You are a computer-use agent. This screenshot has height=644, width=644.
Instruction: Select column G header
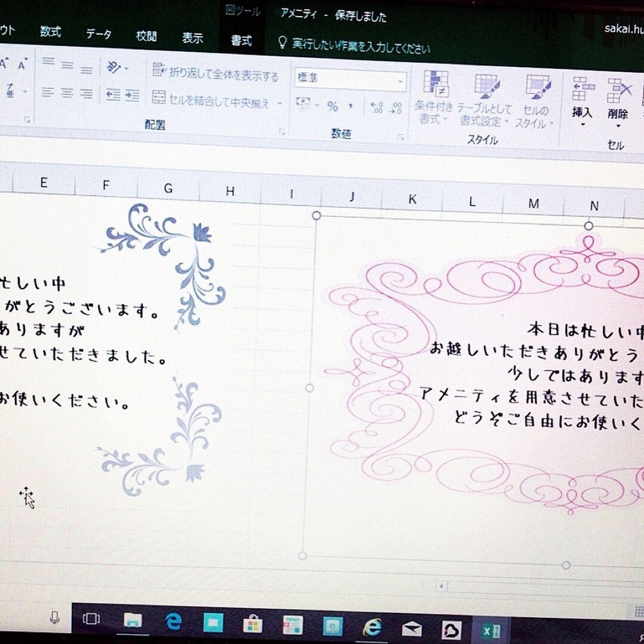pos(168,188)
